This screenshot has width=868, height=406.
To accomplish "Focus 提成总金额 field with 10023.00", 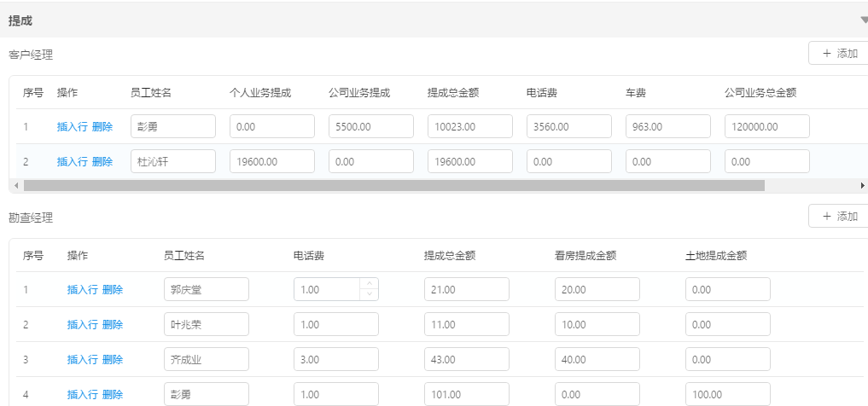I will click(470, 127).
